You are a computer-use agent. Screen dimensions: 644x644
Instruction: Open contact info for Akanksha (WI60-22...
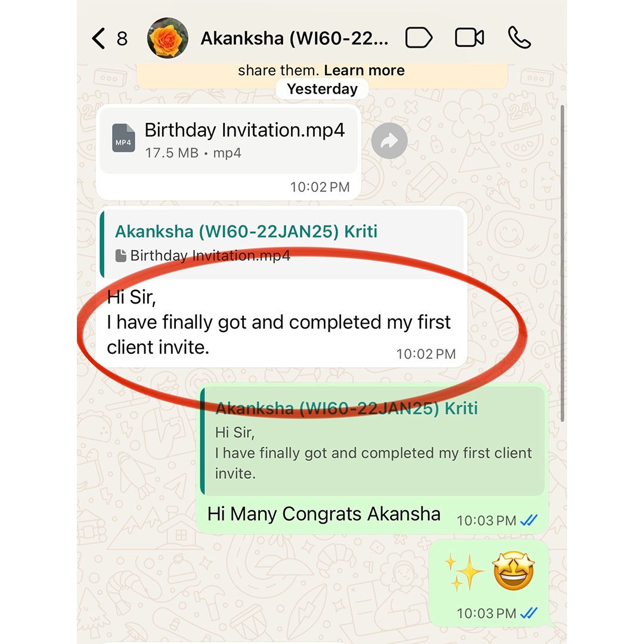[294, 38]
